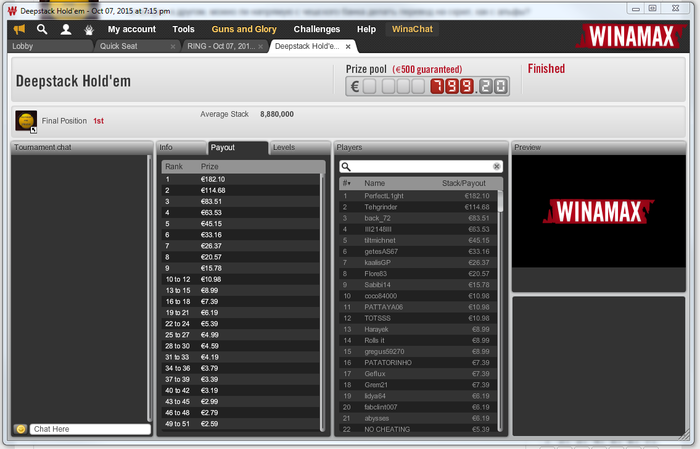Select player tiltmichnet row
Screen dimensions: 700x449
pyautogui.click(x=418, y=241)
